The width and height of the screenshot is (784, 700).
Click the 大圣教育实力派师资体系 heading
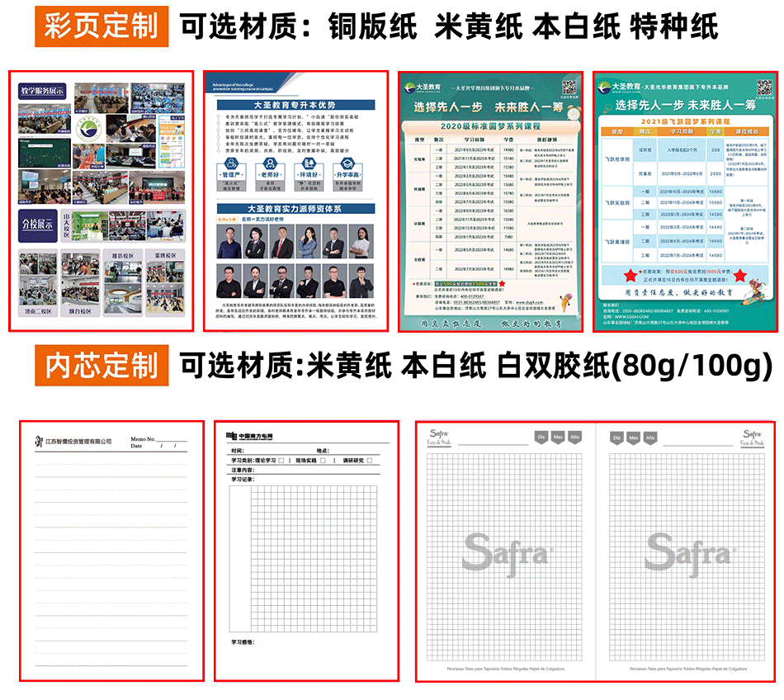[x=295, y=209]
